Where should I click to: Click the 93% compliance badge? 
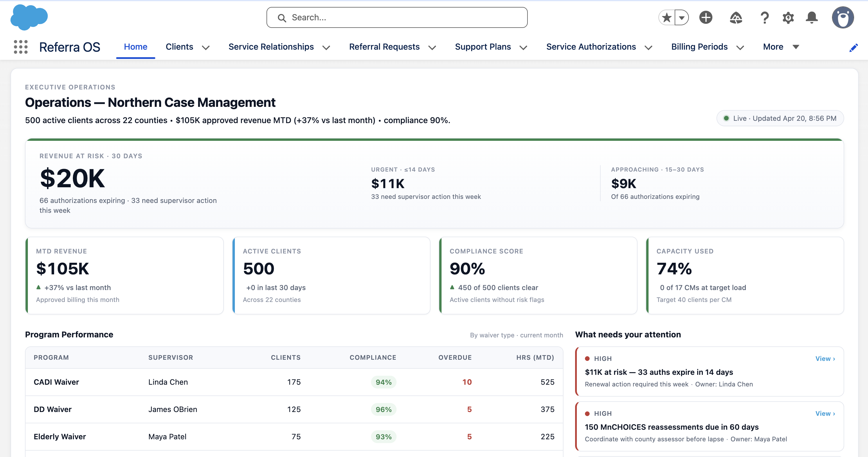[383, 437]
